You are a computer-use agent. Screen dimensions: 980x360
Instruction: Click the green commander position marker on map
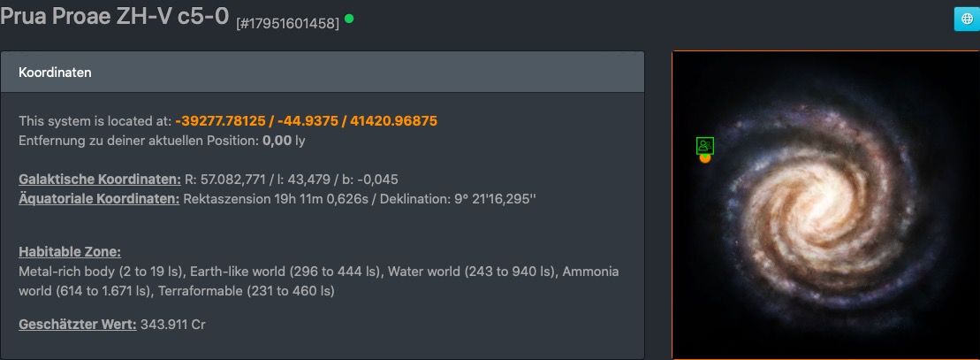point(704,146)
